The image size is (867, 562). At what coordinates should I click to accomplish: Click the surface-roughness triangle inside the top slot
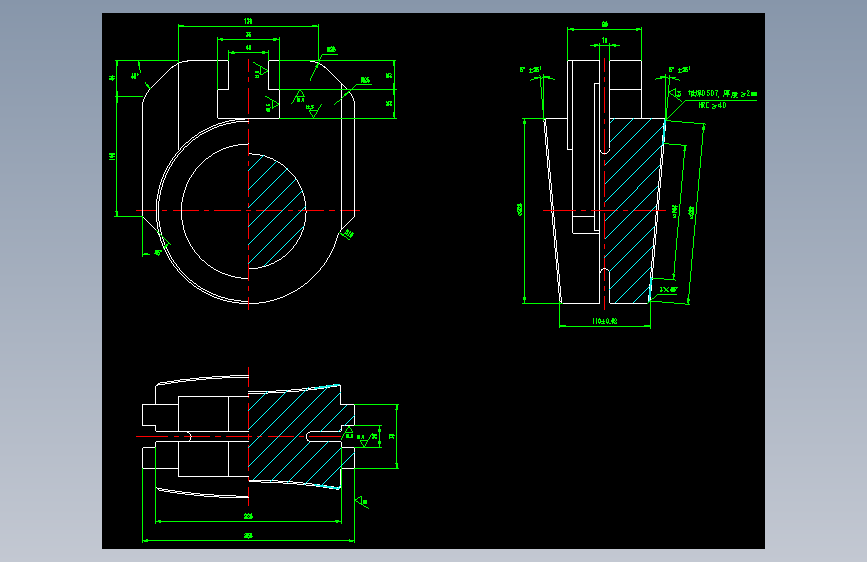tap(260, 70)
